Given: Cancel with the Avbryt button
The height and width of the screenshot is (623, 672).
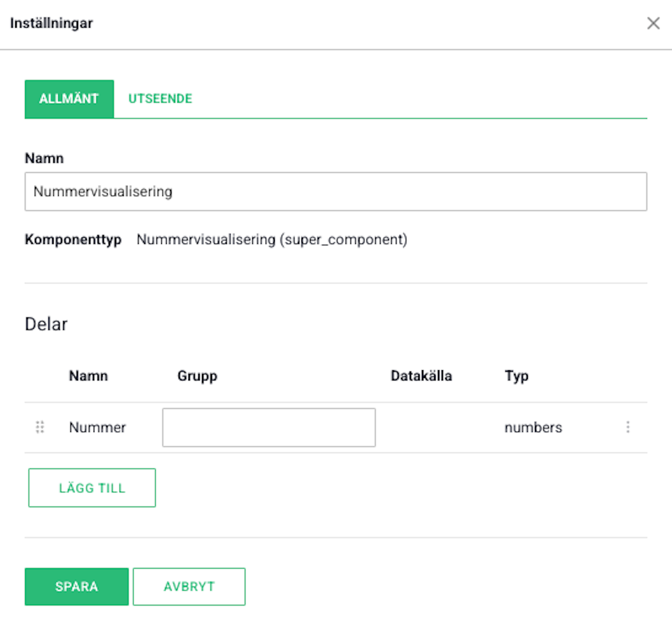Looking at the screenshot, I should tap(189, 586).
